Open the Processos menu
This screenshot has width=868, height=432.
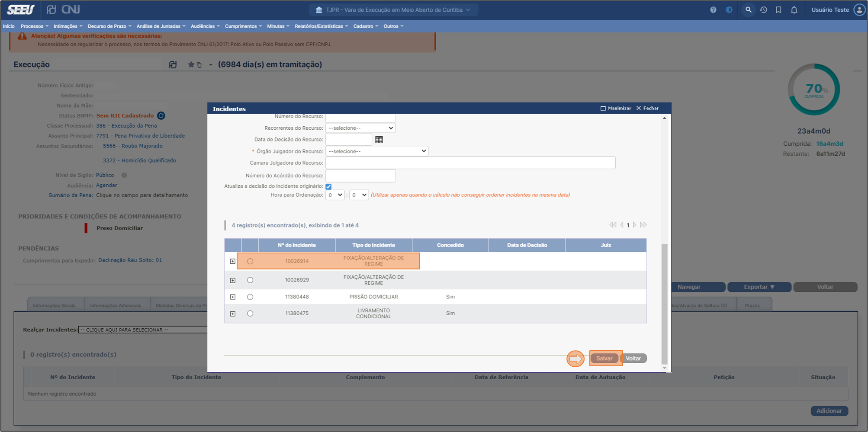pyautogui.click(x=35, y=26)
